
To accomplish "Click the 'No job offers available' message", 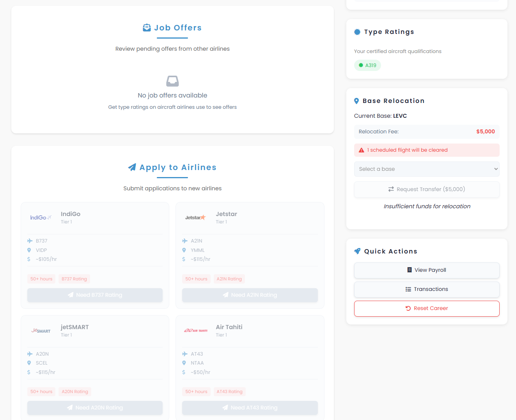I will (x=172, y=96).
